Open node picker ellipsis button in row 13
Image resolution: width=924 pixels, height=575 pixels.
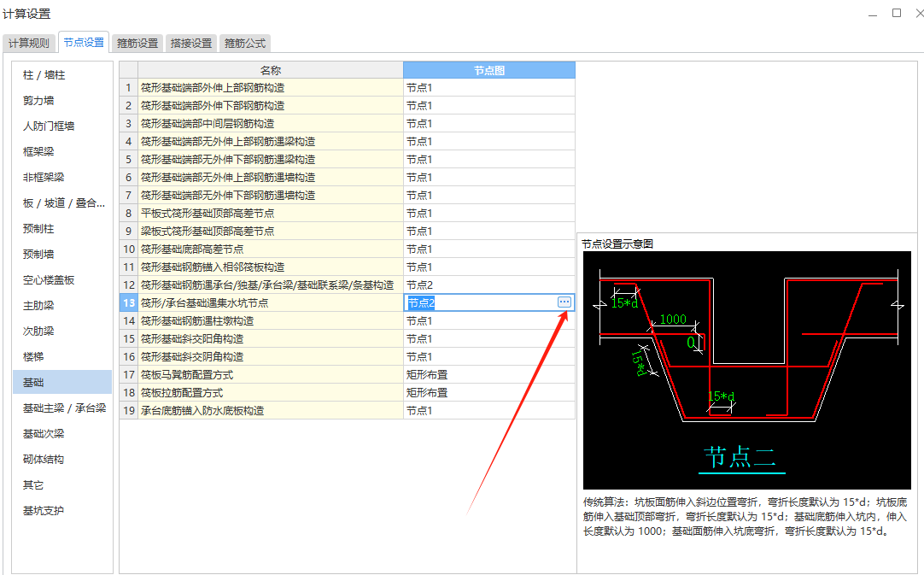click(x=564, y=302)
